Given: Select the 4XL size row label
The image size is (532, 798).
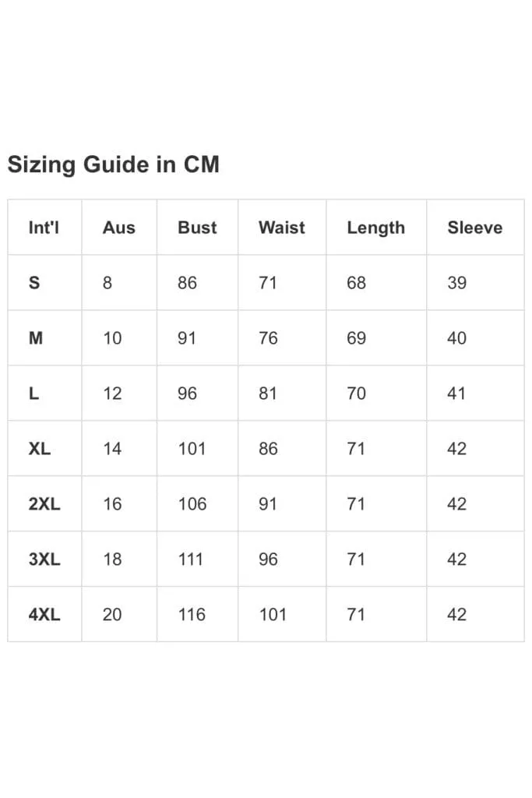Looking at the screenshot, I should point(44,615).
